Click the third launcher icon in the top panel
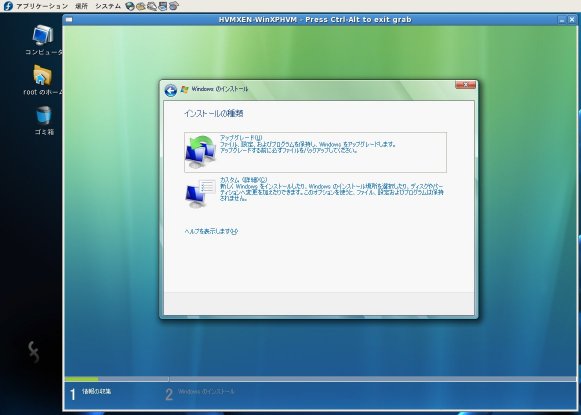581x415 pixels. tap(152, 6)
